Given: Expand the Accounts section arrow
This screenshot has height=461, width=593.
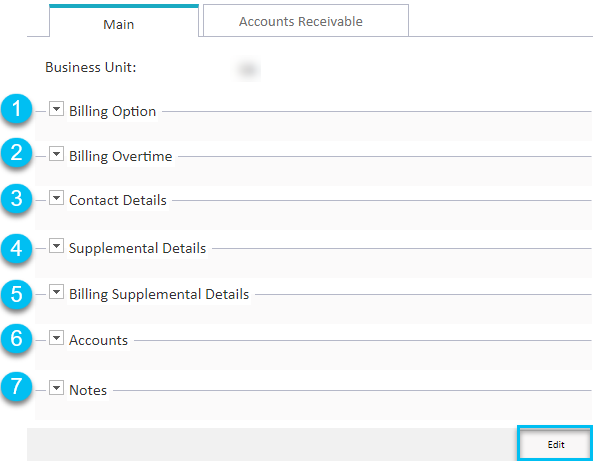Looking at the screenshot, I should pyautogui.click(x=56, y=338).
